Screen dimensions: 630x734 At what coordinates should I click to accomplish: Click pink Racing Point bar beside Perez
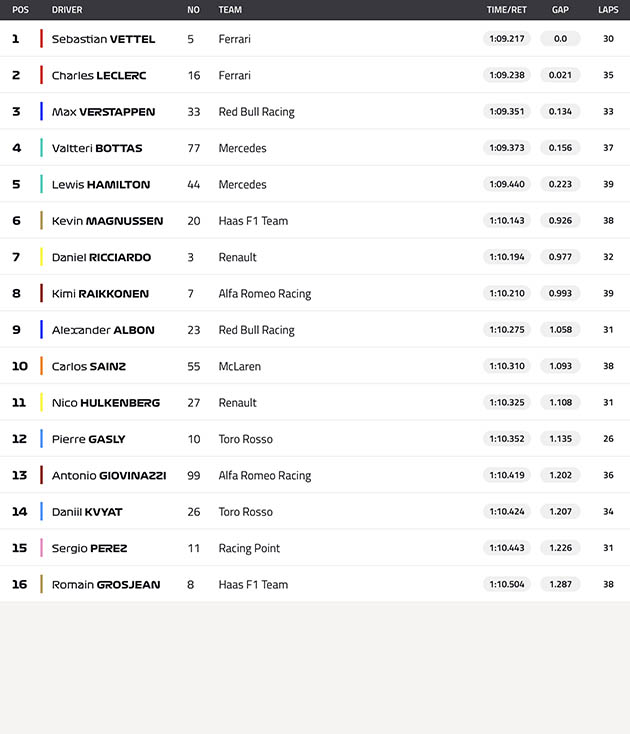[x=41, y=548]
